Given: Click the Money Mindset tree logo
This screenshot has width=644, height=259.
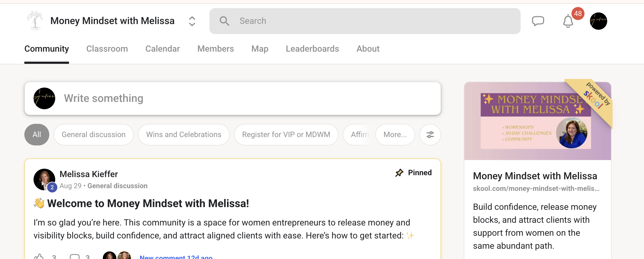Looking at the screenshot, I should point(35,21).
